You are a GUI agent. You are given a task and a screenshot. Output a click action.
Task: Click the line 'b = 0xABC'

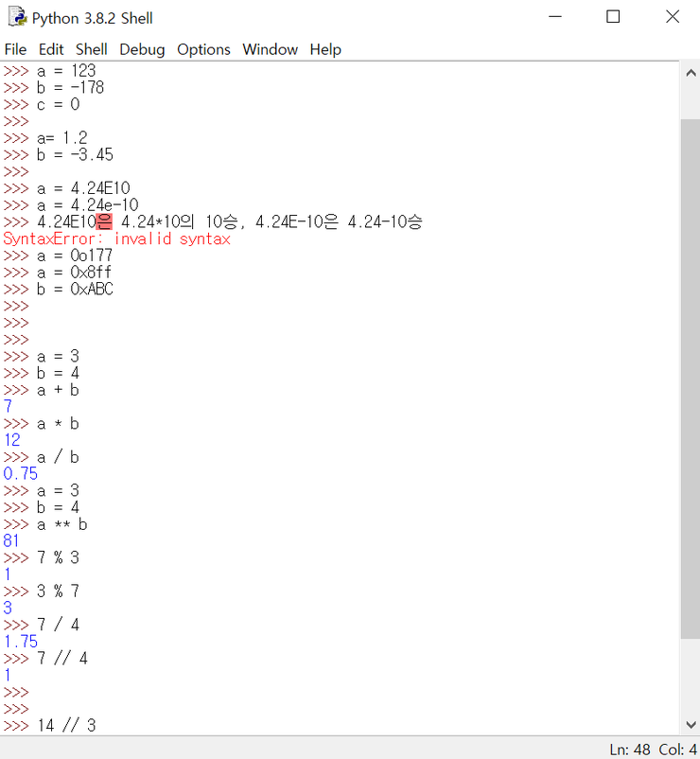[x=75, y=289]
